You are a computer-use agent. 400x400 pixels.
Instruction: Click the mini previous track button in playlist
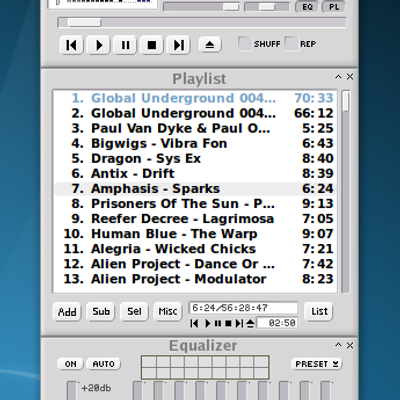click(x=194, y=323)
